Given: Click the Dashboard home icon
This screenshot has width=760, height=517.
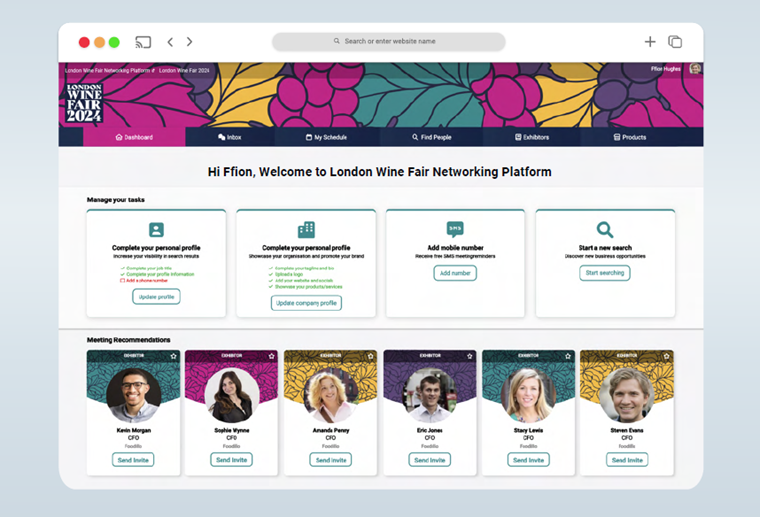Looking at the screenshot, I should click(119, 137).
